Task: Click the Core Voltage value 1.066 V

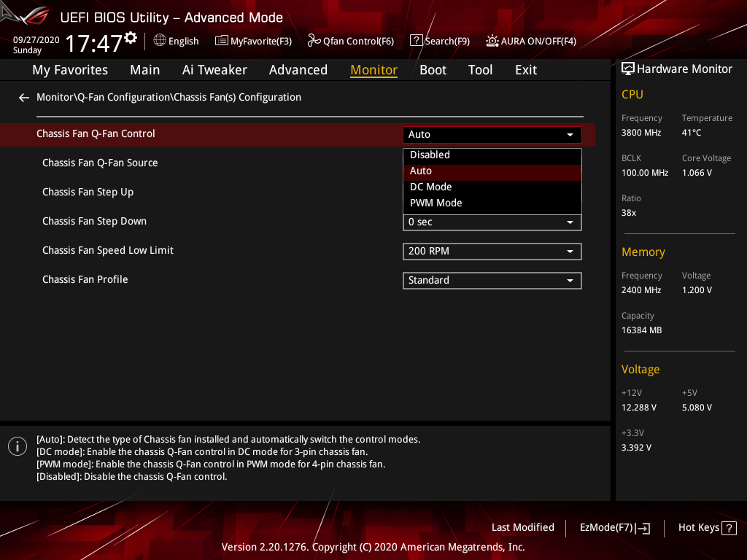Action: tap(697, 173)
